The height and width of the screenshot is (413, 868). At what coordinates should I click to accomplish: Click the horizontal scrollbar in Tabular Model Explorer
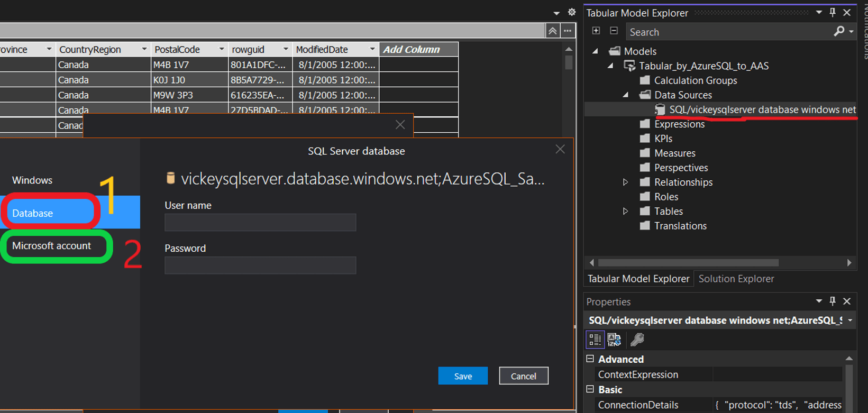pyautogui.click(x=688, y=263)
